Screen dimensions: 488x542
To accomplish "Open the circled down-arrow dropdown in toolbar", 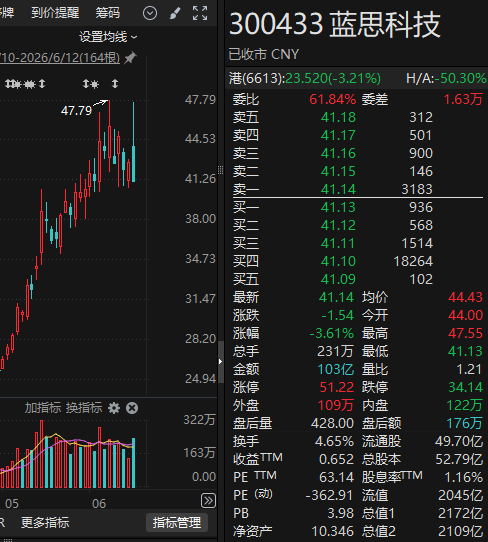I will tap(150, 13).
